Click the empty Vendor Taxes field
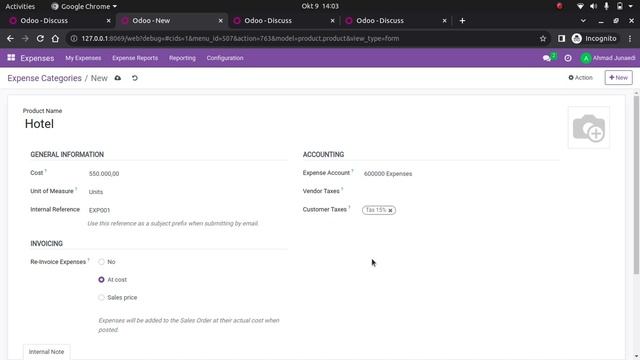640x360 pixels. coord(461,191)
